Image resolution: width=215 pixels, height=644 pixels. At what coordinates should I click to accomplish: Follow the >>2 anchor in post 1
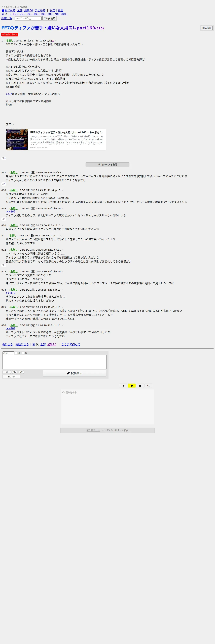(9, 94)
